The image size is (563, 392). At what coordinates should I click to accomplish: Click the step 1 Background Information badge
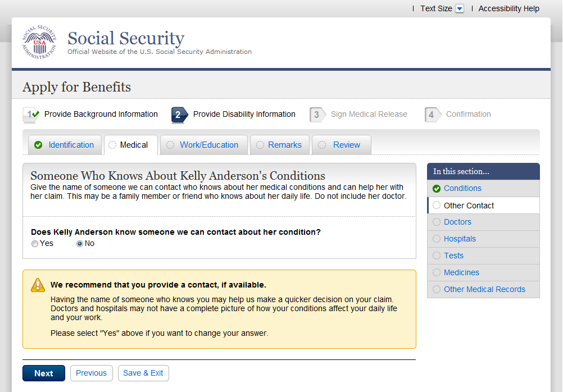tap(30, 115)
